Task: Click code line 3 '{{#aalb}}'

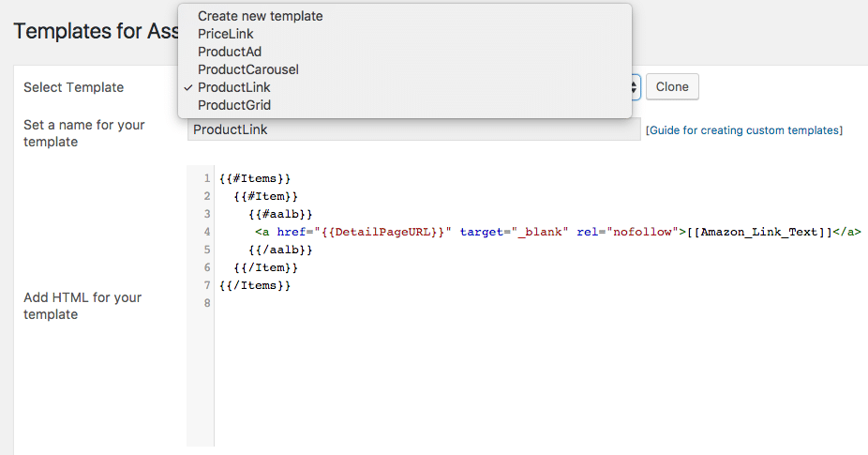Action: [x=280, y=214]
